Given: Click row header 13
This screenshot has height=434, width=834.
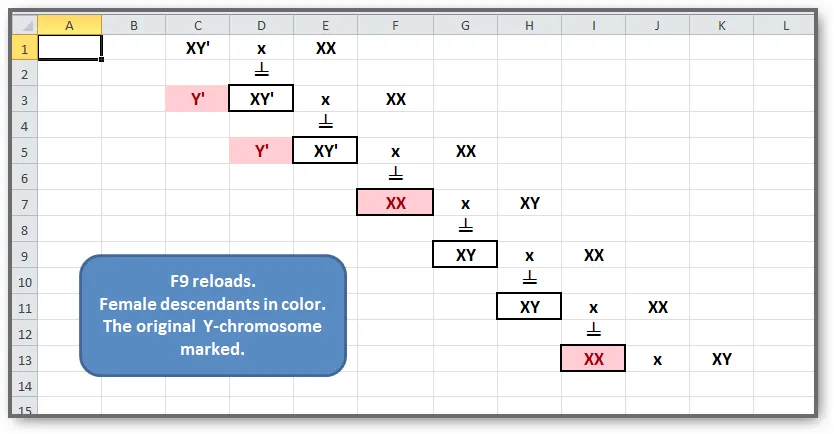Looking at the screenshot, I should click(x=23, y=359).
